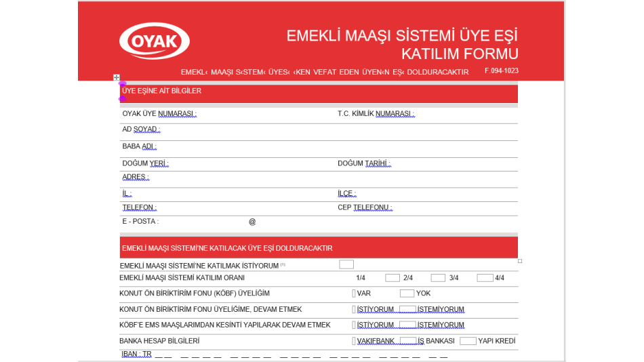
Task: Click the 'BABA ADI' label
Action: [139, 146]
